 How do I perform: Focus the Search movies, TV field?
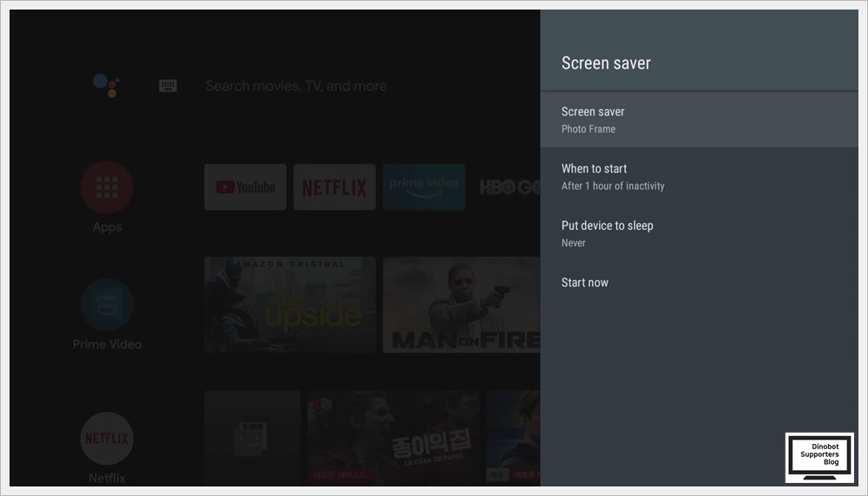[296, 86]
